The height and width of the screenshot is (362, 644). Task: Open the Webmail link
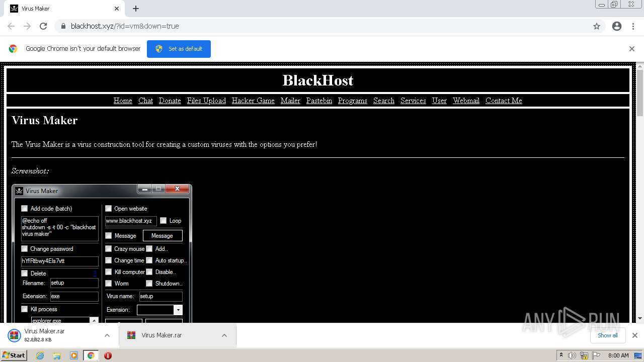(466, 101)
